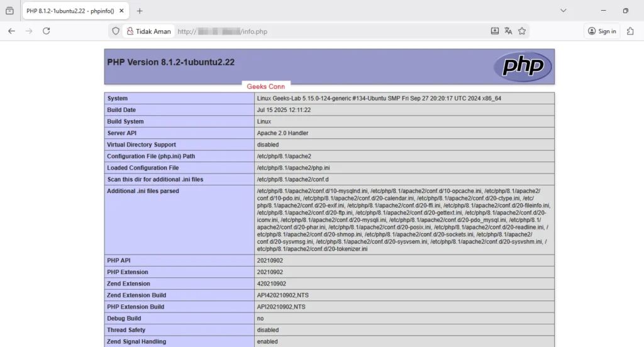Expand the list all tabs chevron
Image resolution: width=644 pixels, height=347 pixels.
tap(563, 11)
